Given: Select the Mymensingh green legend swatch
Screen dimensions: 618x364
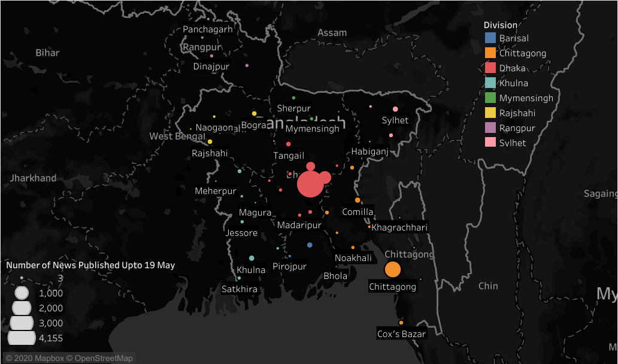Looking at the screenshot, I should coord(490,98).
